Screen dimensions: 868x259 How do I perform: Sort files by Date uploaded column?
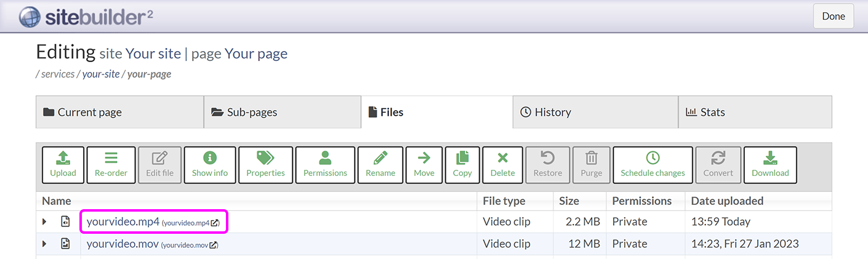tap(727, 201)
